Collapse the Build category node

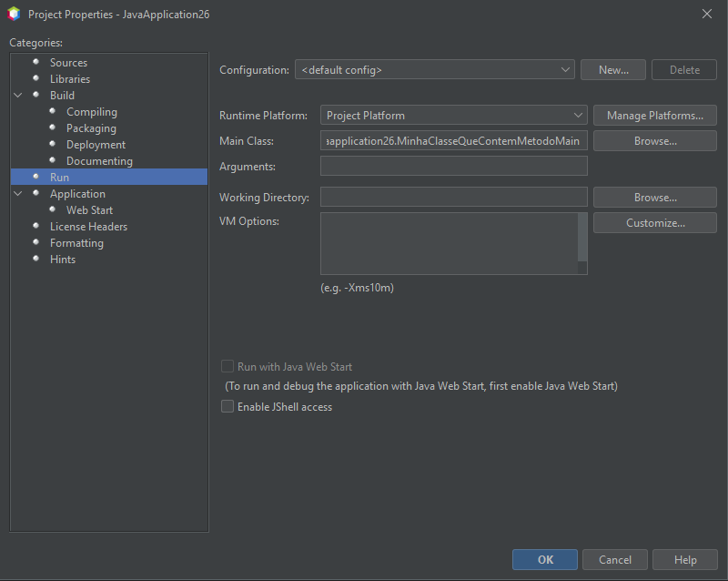pos(18,96)
